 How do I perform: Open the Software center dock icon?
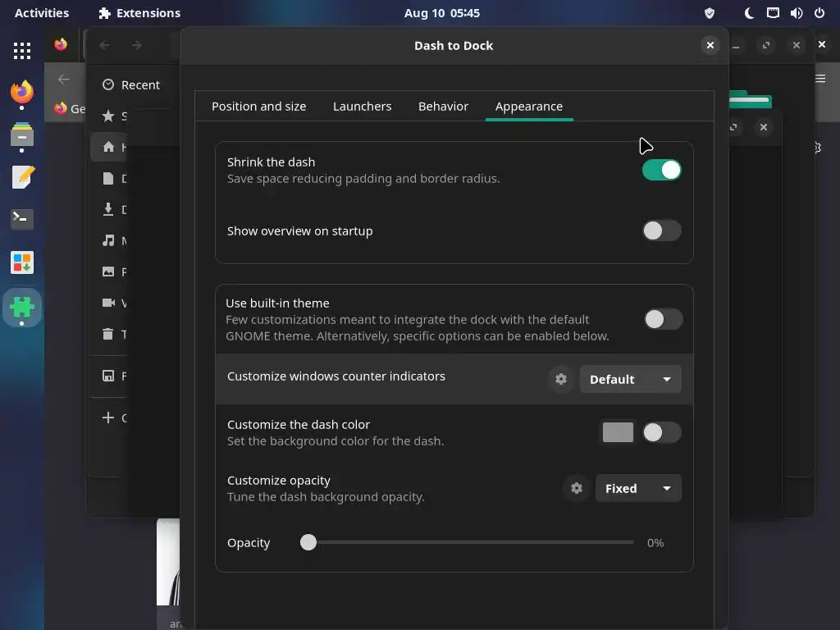22,262
